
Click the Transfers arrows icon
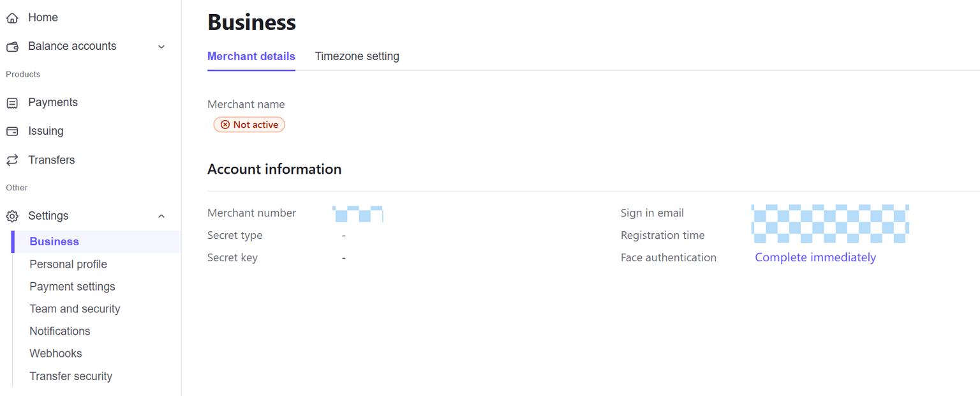coord(12,160)
